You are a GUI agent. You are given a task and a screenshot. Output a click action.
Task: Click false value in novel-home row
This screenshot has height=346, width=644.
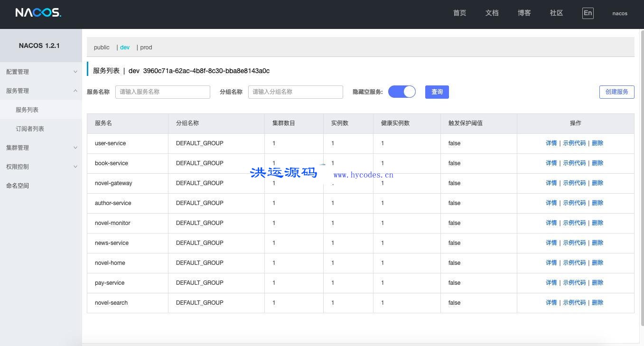pos(454,262)
